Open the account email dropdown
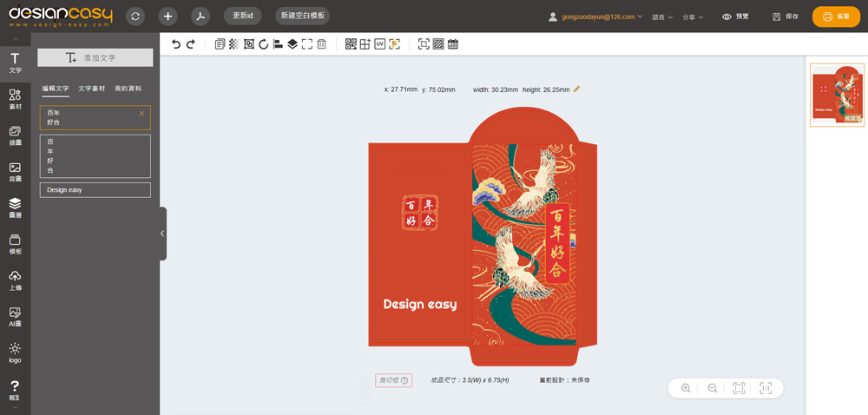 [x=595, y=16]
